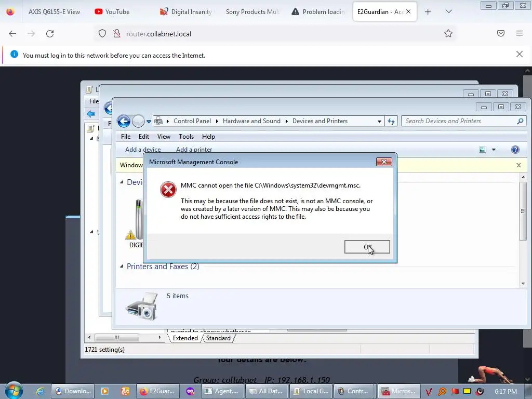Open the view options dropdown arrow
Image resolution: width=532 pixels, height=399 pixels.
494,150
